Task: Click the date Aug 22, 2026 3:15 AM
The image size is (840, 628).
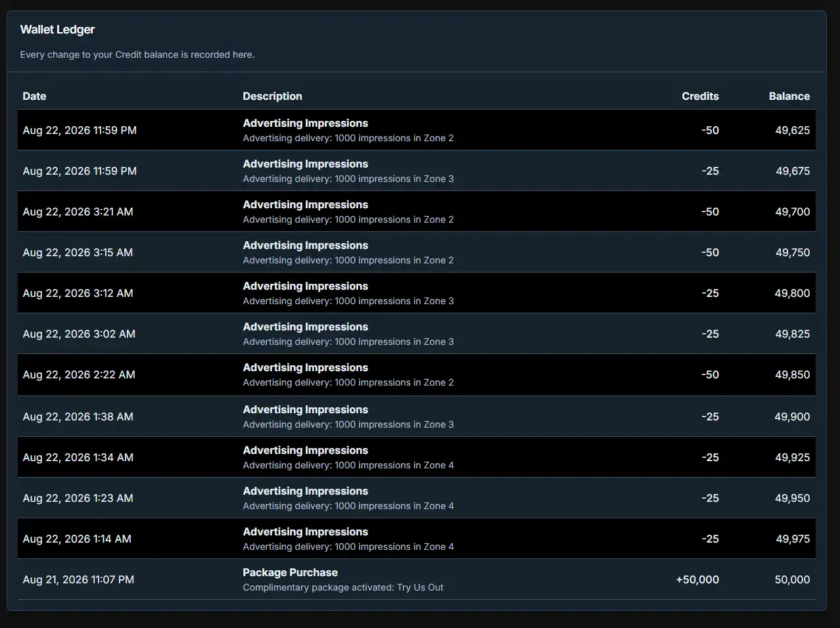Action: pyautogui.click(x=78, y=252)
